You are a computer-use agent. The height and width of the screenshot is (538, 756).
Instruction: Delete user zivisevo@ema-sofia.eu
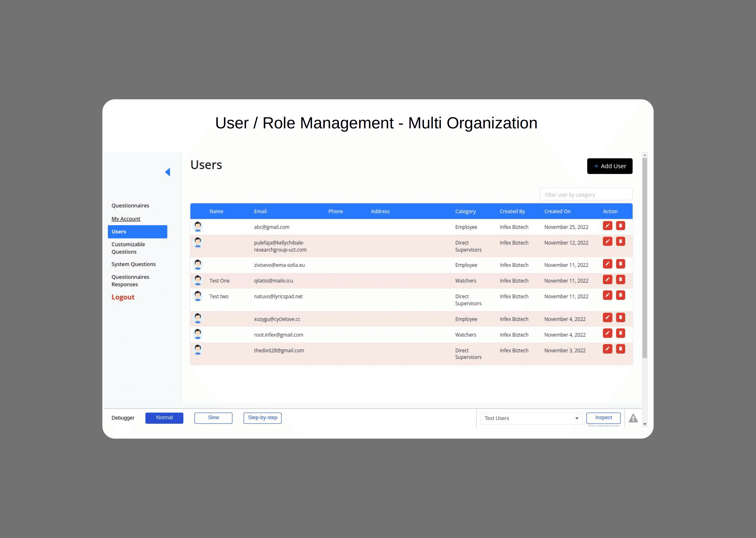pos(621,264)
